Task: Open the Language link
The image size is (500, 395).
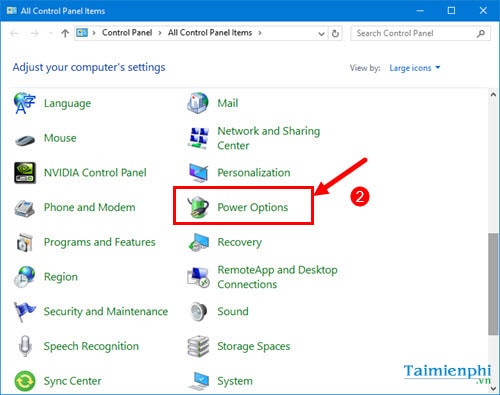Action: (67, 103)
